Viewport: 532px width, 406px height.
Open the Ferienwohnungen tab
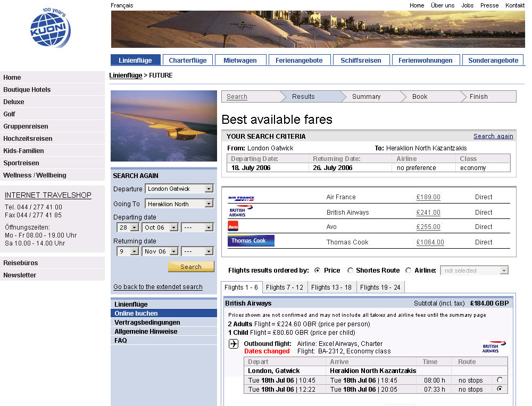coord(426,60)
